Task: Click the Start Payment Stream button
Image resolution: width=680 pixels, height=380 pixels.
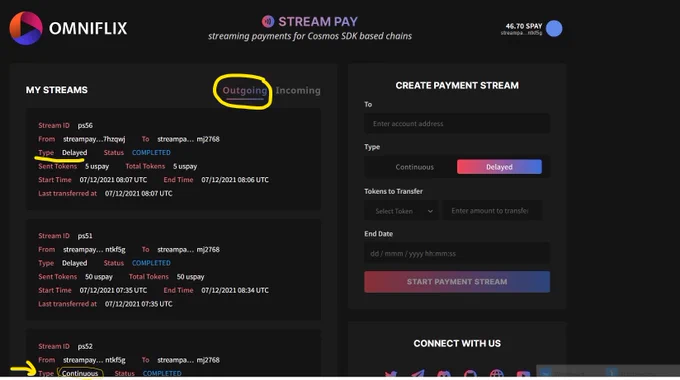Action: click(x=457, y=282)
